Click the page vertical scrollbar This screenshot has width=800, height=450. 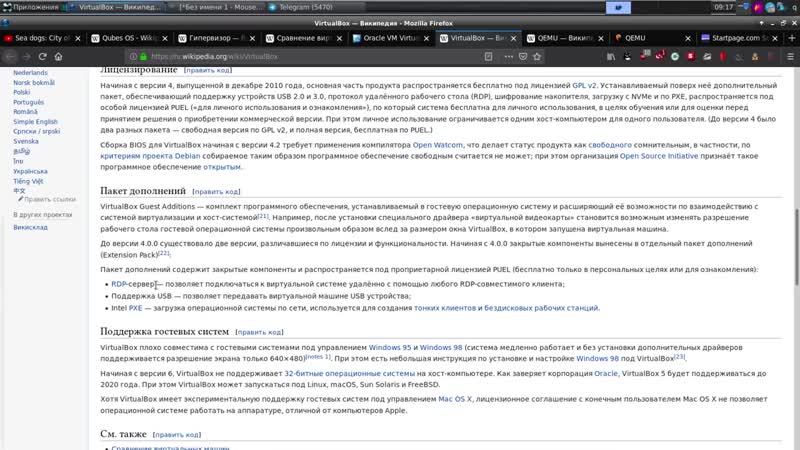pos(796,247)
